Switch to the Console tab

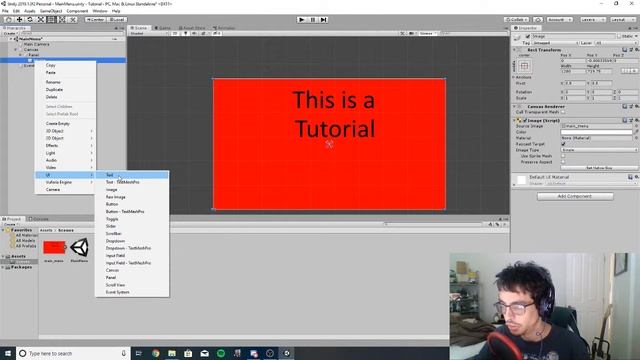click(39, 219)
